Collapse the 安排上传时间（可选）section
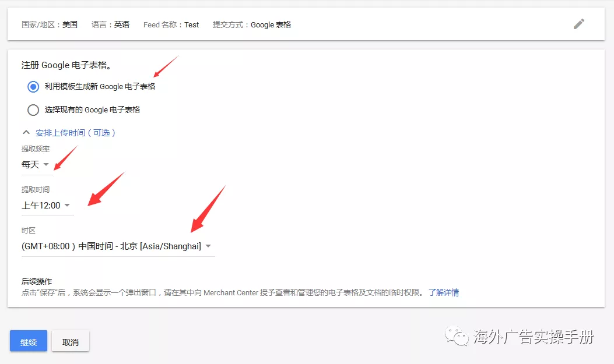Viewport: 614px width, 364px height. (76, 133)
